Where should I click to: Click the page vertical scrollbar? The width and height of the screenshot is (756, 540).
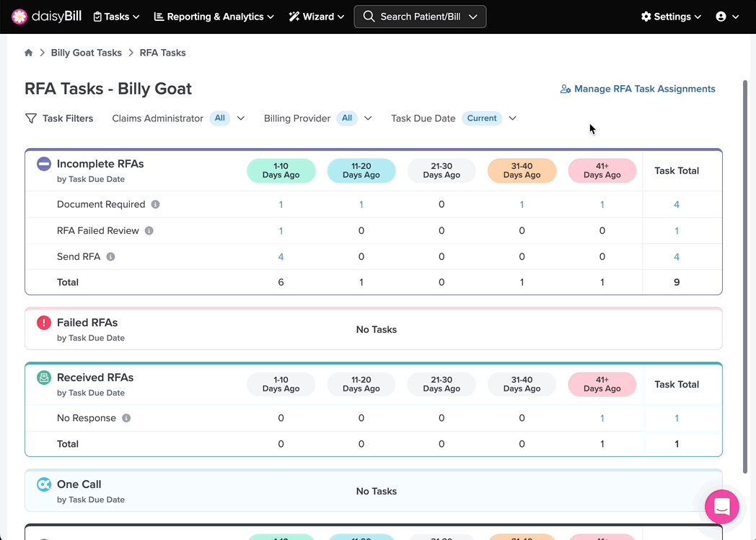click(745, 276)
